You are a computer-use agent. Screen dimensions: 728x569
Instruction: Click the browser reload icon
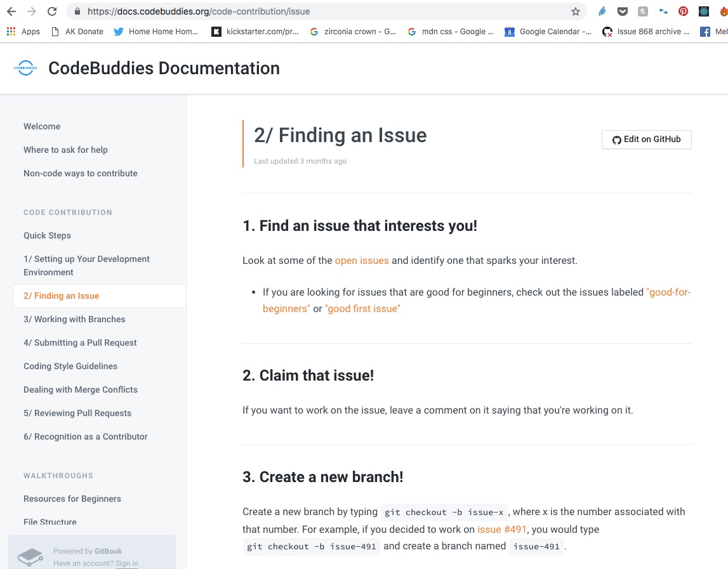coord(52,11)
